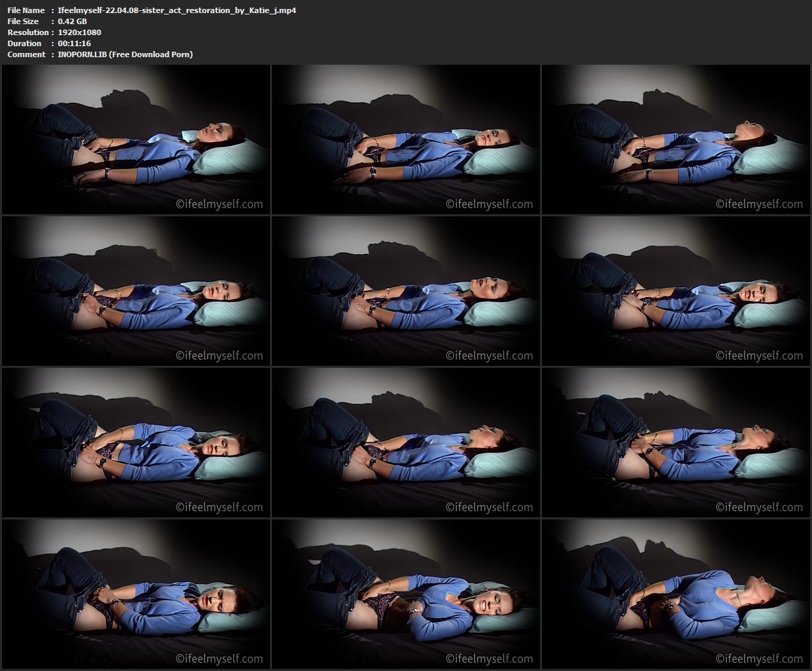Screen dimensions: 812x671
Task: Open the top-right thumbnail frame
Action: pyautogui.click(x=676, y=139)
